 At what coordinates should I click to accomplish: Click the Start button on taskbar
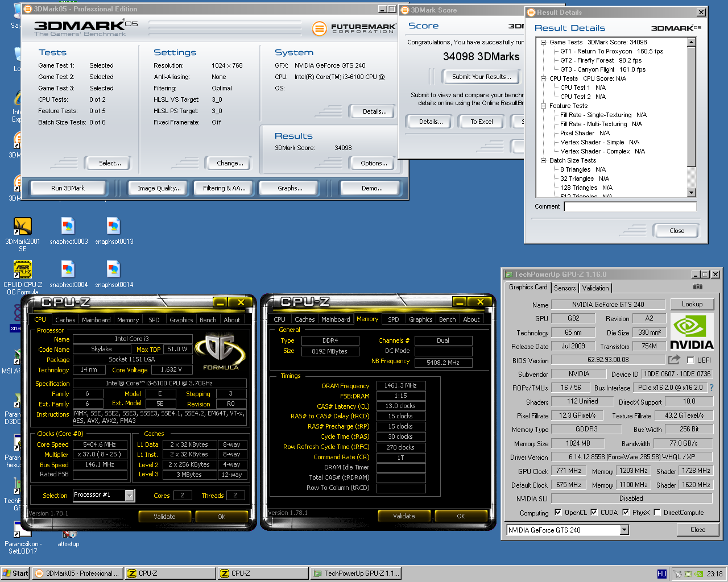pyautogui.click(x=15, y=573)
